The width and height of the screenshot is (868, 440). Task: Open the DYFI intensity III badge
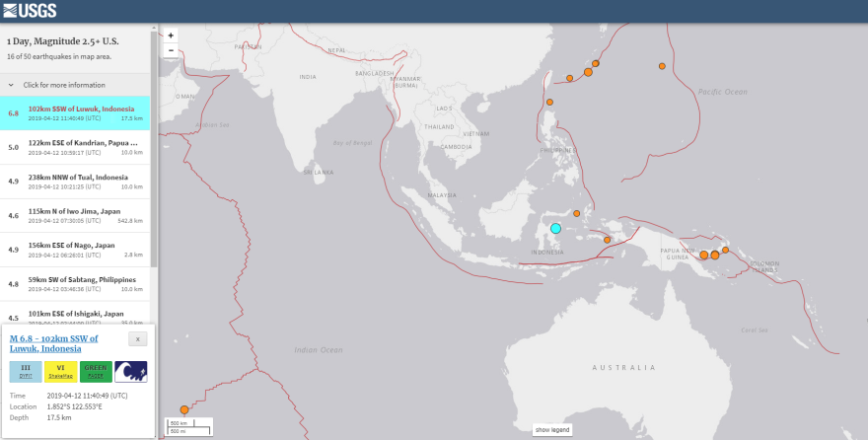click(25, 371)
